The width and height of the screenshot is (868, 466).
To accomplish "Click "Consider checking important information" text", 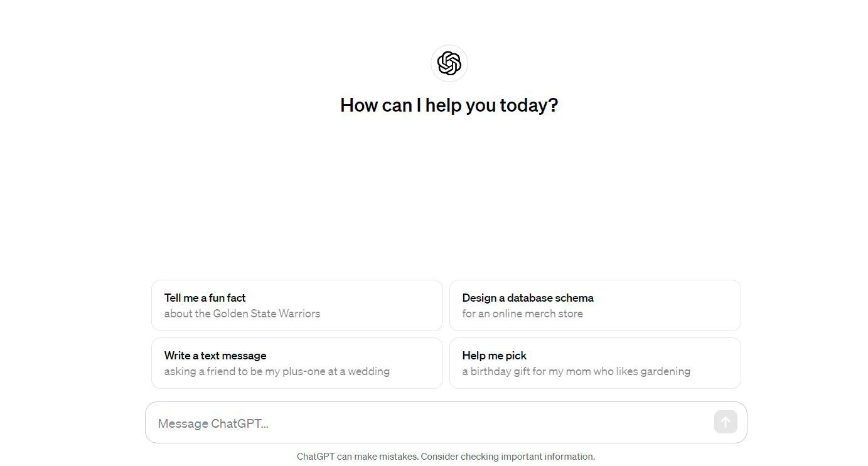I will pos(507,457).
